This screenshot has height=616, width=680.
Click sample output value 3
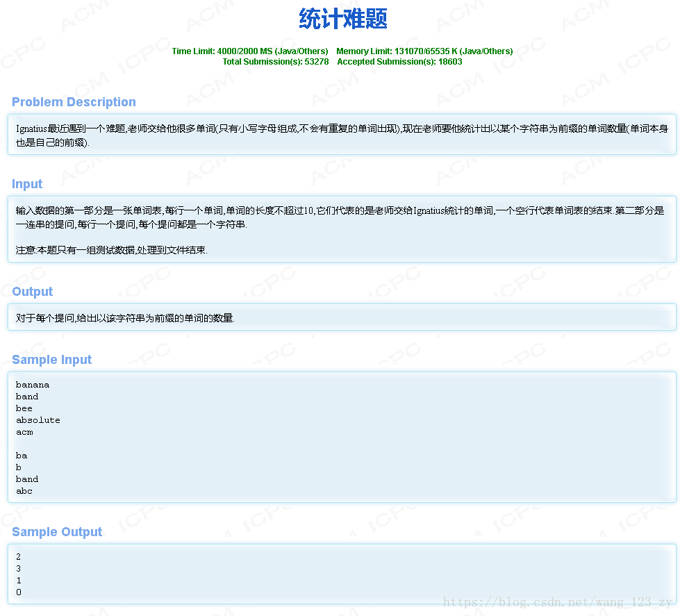point(18,568)
